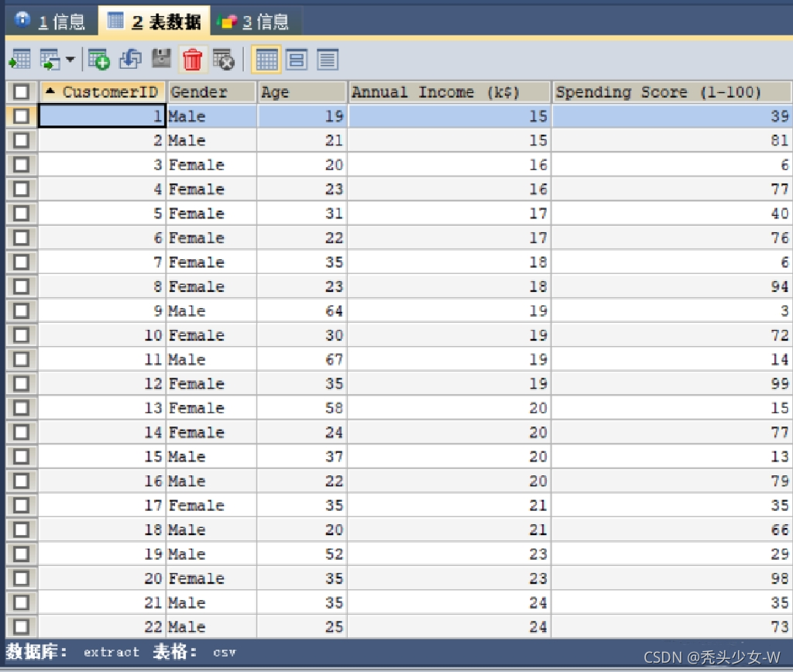Click the export table data icon
Screen dimensions: 793x672
pos(20,60)
